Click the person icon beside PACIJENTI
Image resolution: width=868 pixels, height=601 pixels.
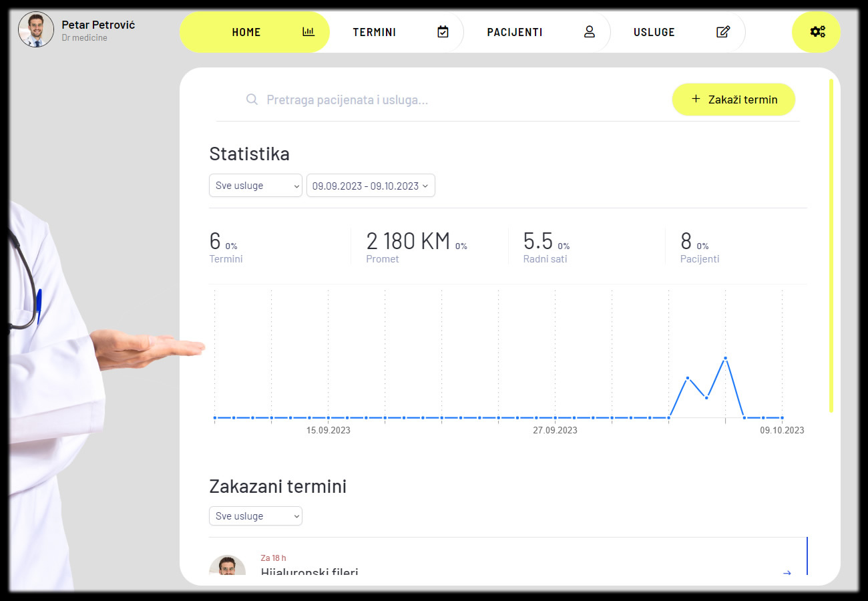(589, 31)
